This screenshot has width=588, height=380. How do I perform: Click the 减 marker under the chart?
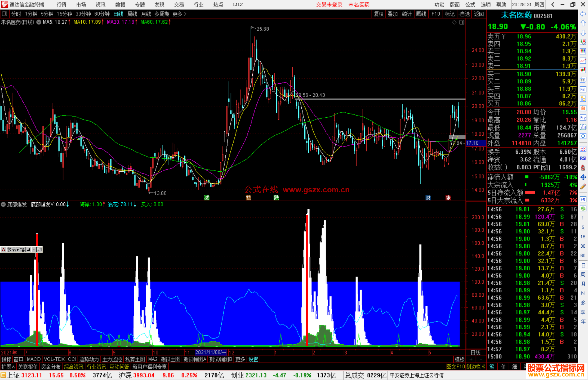pyautogui.click(x=207, y=197)
